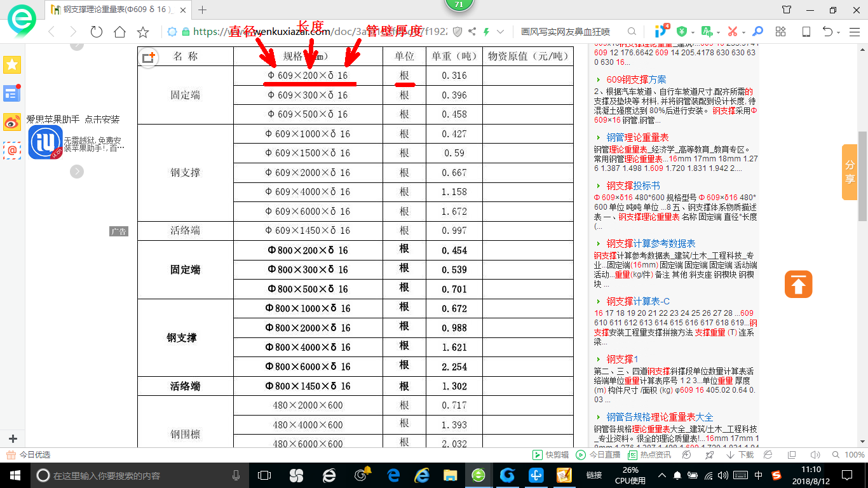This screenshot has width=868, height=488.
Task: Open 今日直播 in the status bar
Action: [598, 455]
